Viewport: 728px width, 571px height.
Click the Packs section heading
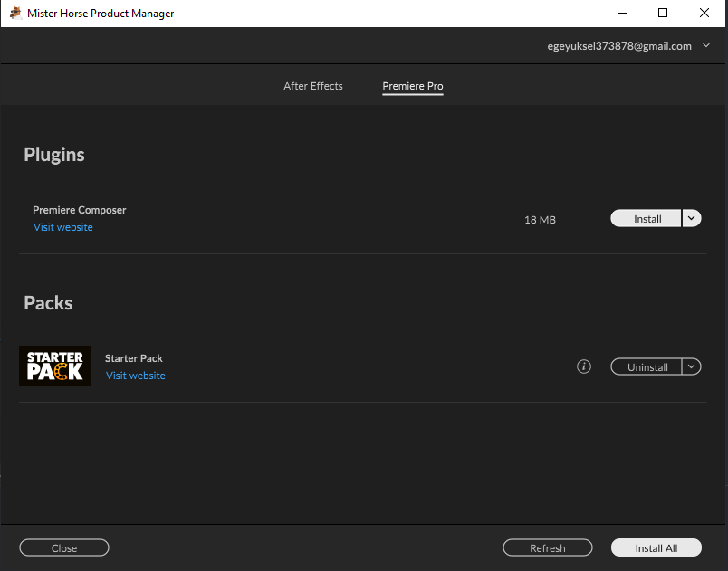point(48,303)
